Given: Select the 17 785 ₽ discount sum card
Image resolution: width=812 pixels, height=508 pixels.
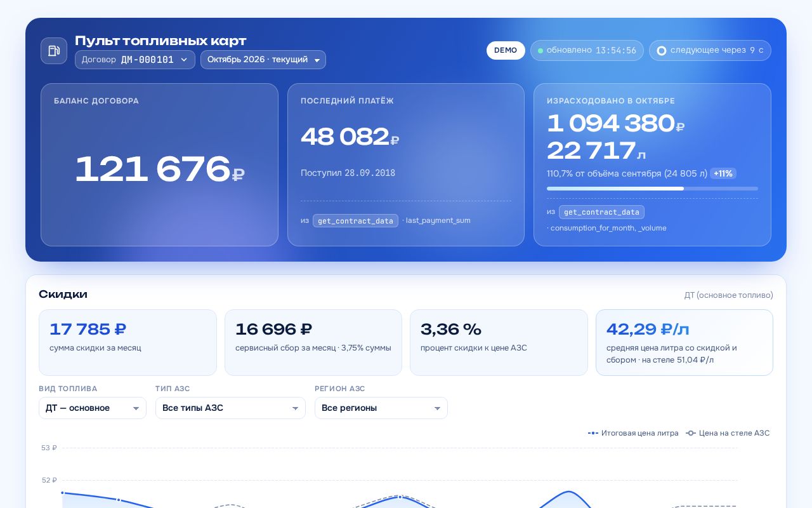Looking at the screenshot, I should point(128,342).
